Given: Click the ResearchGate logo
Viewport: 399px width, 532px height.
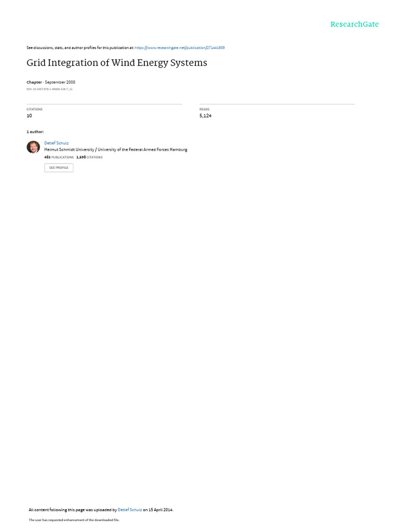Looking at the screenshot, I should pyautogui.click(x=354, y=24).
